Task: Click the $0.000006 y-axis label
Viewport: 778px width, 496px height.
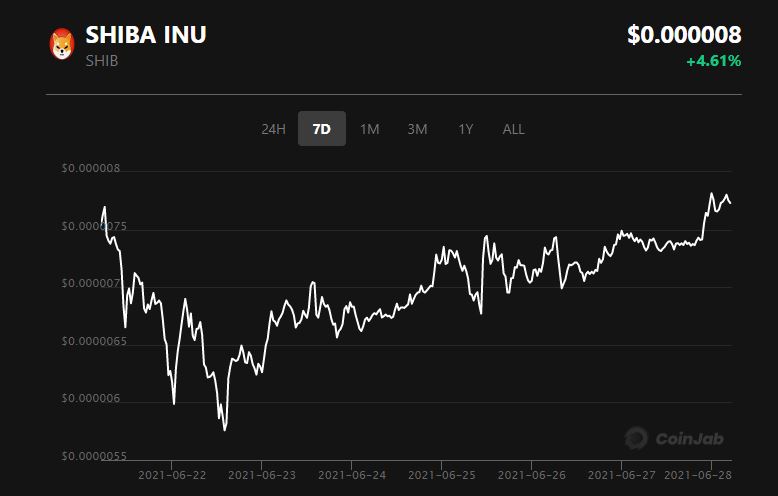Action: click(x=91, y=398)
